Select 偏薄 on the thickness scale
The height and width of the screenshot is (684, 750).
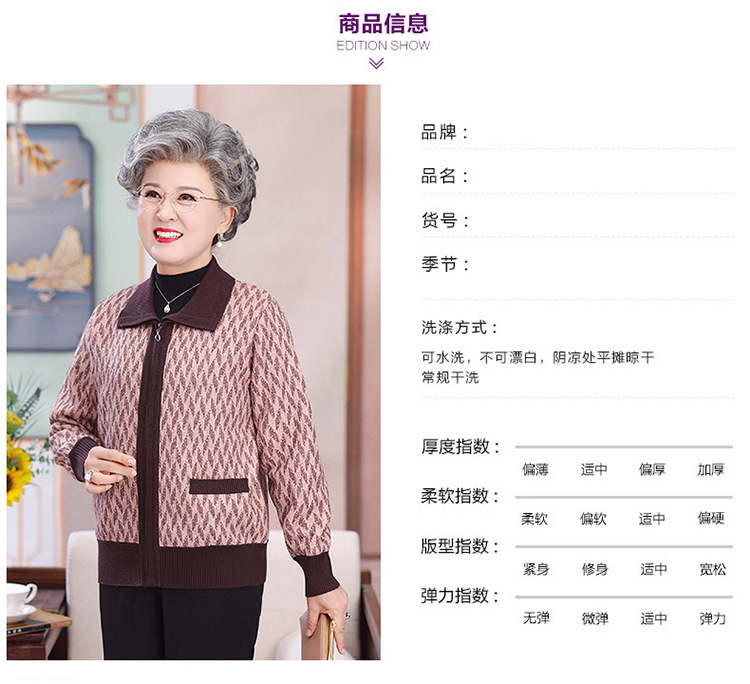pos(535,469)
